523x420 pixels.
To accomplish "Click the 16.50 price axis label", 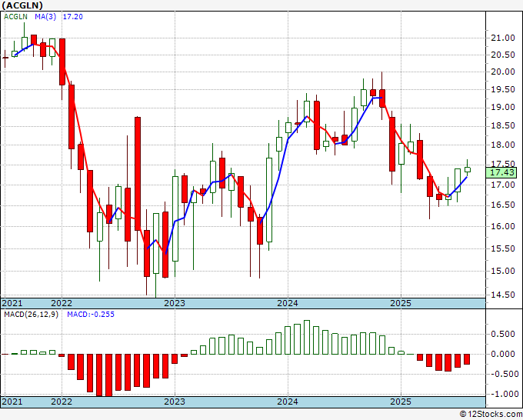I will point(503,205).
